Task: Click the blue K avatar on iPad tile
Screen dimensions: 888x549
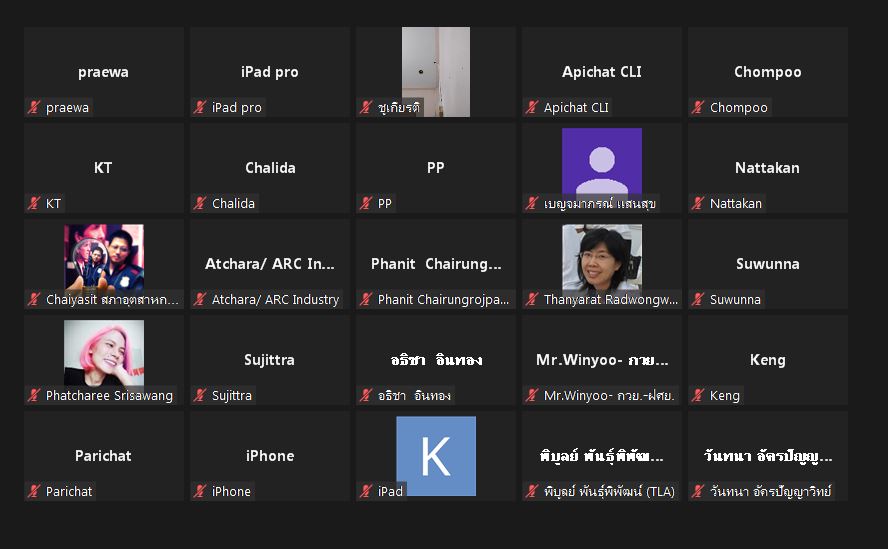Action: coord(436,456)
